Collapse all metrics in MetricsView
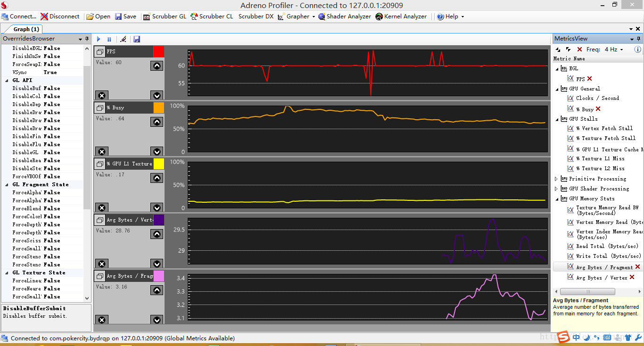Screen dimensions: 644x346 [568, 49]
